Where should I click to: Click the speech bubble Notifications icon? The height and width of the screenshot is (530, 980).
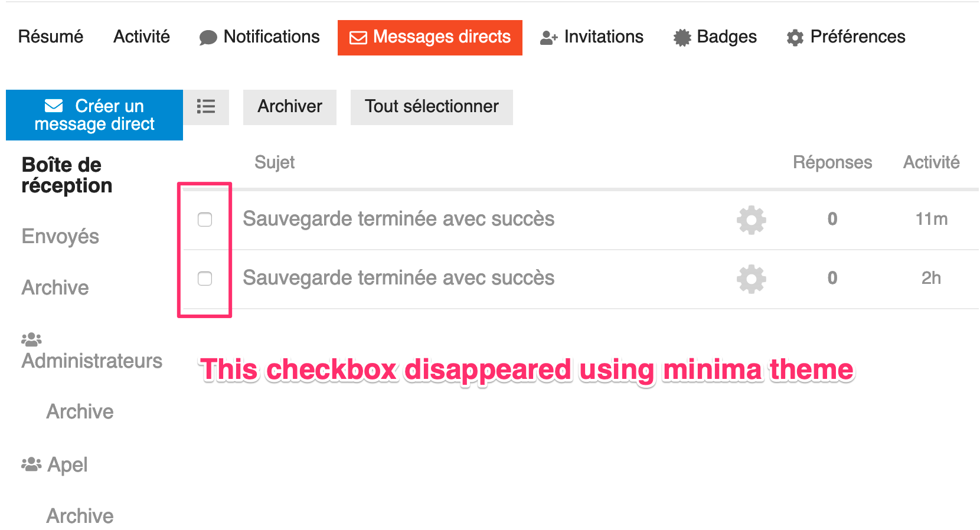(208, 38)
